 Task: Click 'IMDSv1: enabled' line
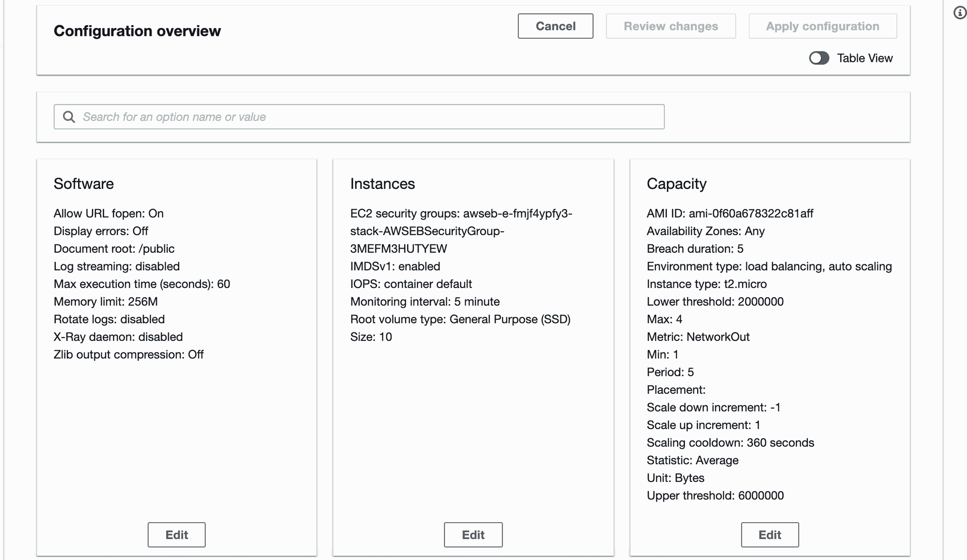coord(395,266)
